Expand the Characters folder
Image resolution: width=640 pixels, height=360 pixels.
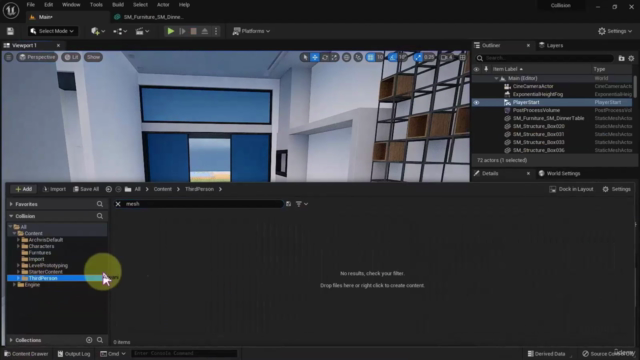(x=18, y=246)
